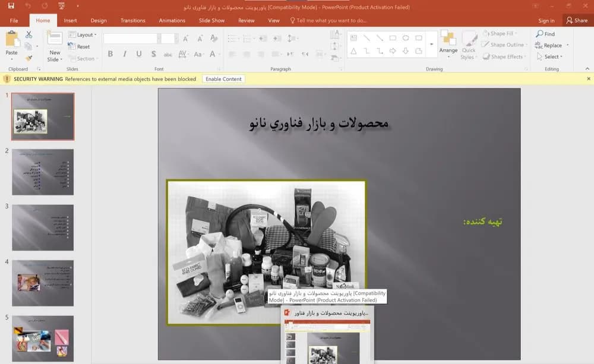
Task: Select slide 4 thumbnail
Action: point(43,283)
